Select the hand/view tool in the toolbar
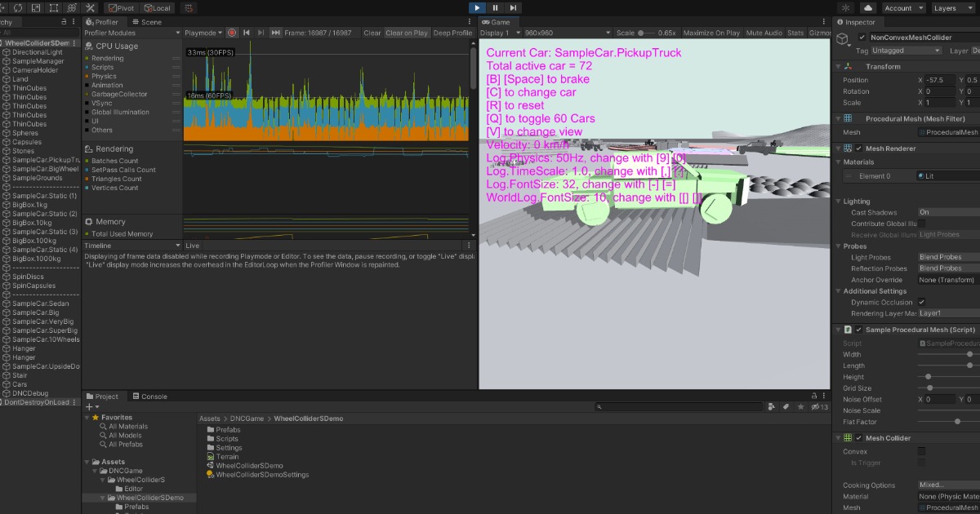This screenshot has height=514, width=980. click(4, 7)
